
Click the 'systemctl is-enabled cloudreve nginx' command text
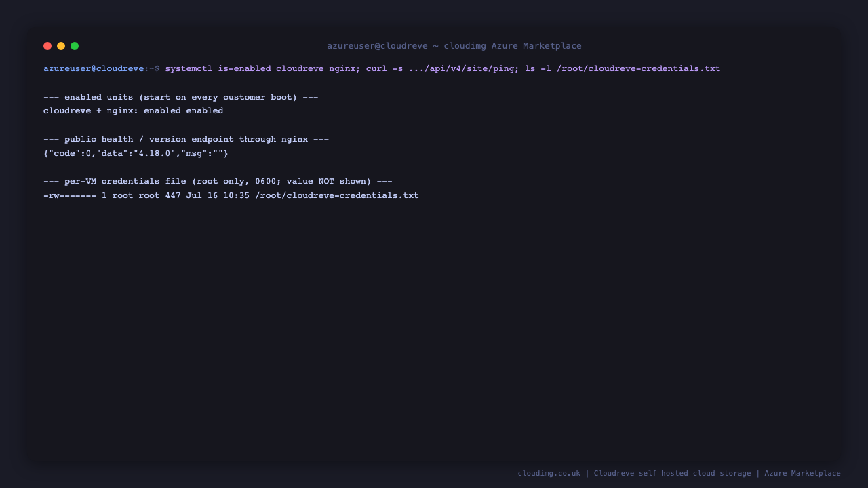pos(260,68)
